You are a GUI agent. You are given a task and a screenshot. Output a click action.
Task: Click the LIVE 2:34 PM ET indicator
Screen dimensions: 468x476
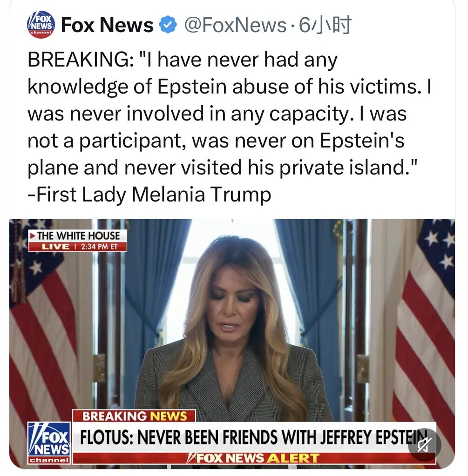click(77, 246)
